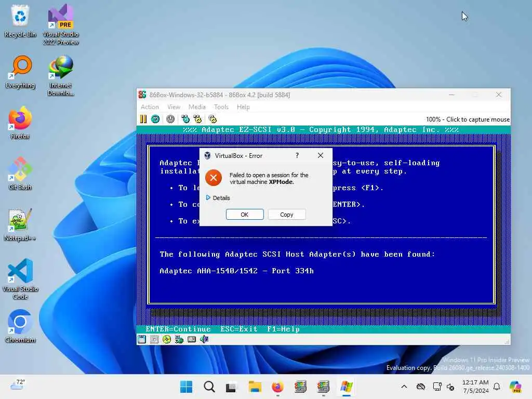Click "Adaptec AHA-1540/1542 - Port 334h" line
Viewport: 532px width, 399px height.
[x=236, y=271]
